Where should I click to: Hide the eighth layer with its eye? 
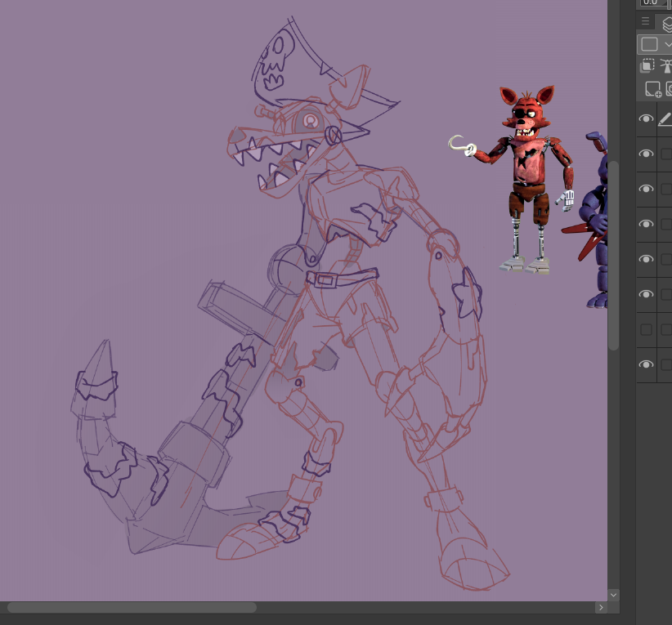tap(647, 364)
